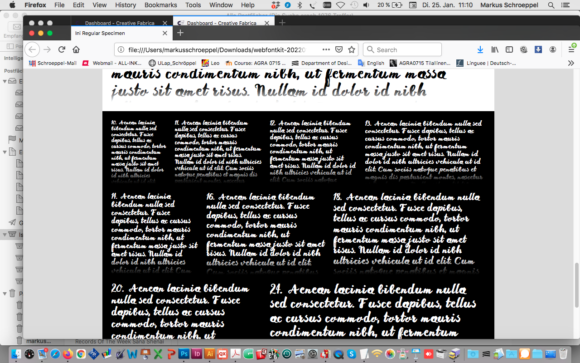
Task: Open the blue download extension icon
Action: (538, 50)
